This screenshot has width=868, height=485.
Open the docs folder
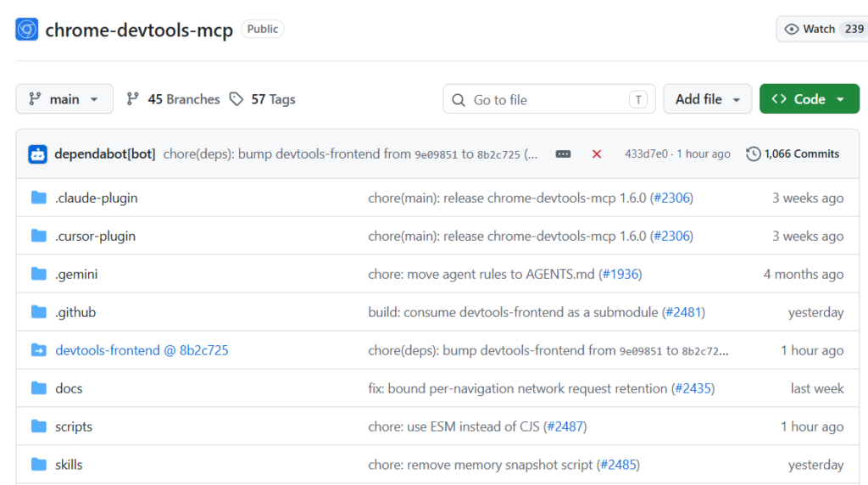(69, 388)
